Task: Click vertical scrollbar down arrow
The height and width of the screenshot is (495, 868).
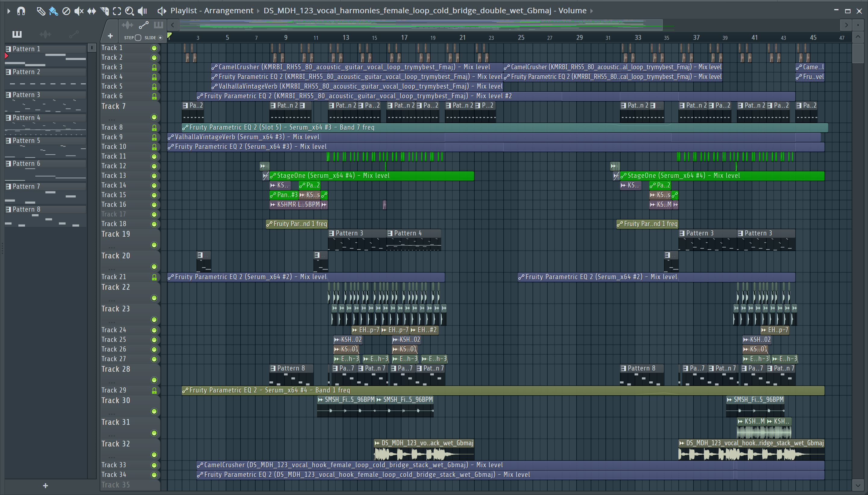Action: point(858,485)
